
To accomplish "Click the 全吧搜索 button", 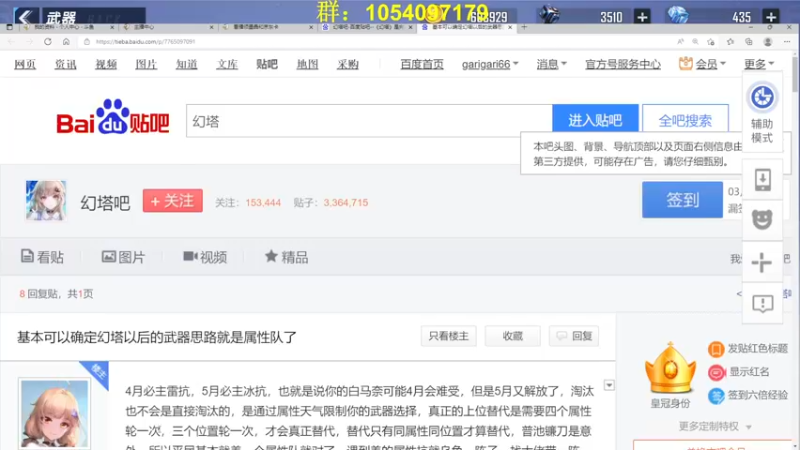I will pos(685,120).
